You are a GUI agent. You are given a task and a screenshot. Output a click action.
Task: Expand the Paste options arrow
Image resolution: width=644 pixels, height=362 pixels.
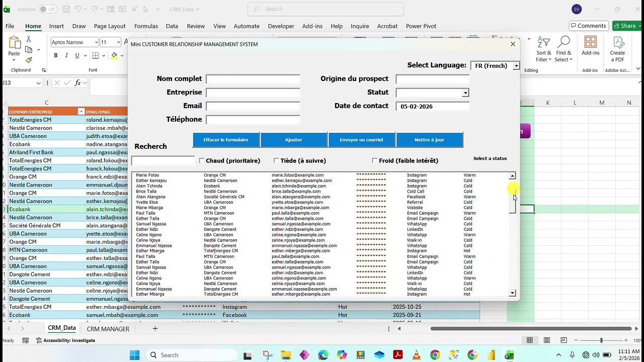point(14,60)
